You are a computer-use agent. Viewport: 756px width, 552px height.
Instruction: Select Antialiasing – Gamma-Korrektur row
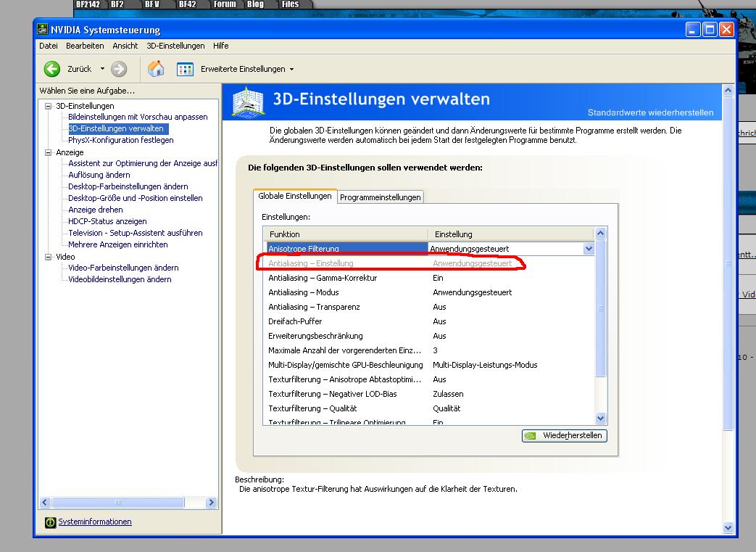430,278
